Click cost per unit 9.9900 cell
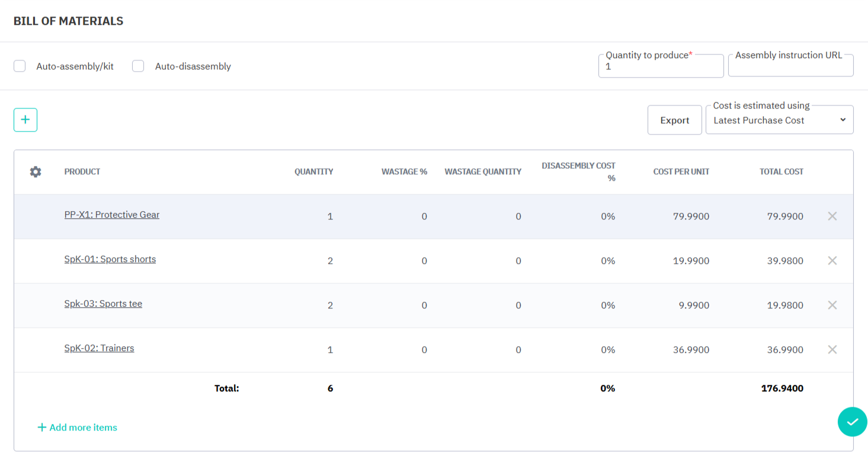 (694, 306)
